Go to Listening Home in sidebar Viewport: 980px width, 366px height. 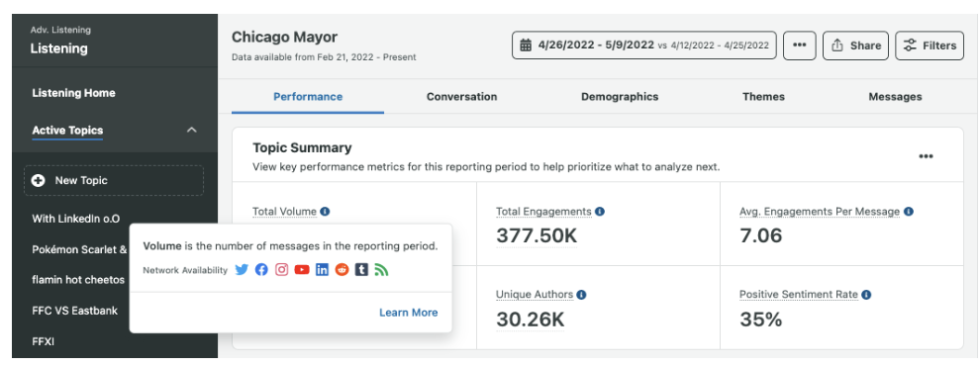[x=74, y=93]
